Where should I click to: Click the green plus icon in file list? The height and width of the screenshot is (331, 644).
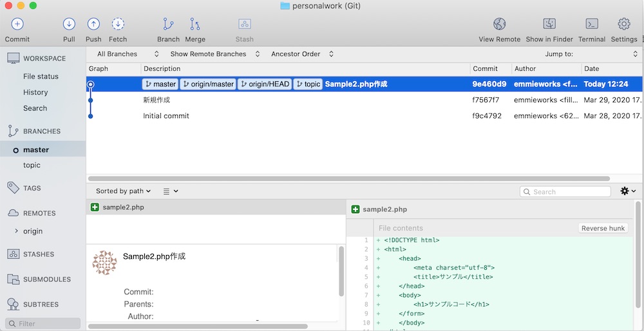tap(95, 207)
